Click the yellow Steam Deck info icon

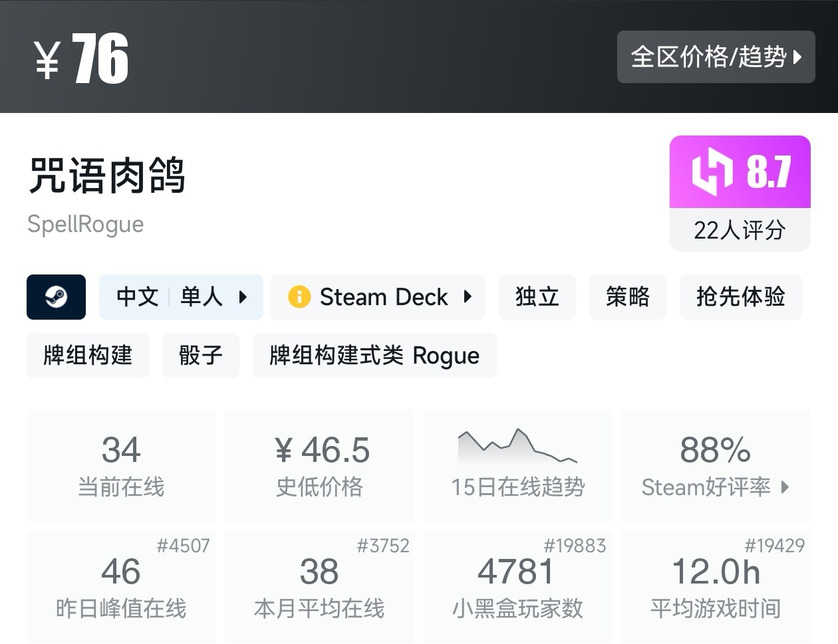click(x=299, y=296)
